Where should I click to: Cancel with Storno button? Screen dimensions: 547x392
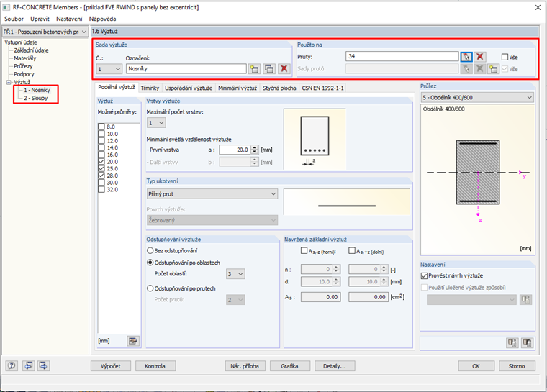click(517, 366)
